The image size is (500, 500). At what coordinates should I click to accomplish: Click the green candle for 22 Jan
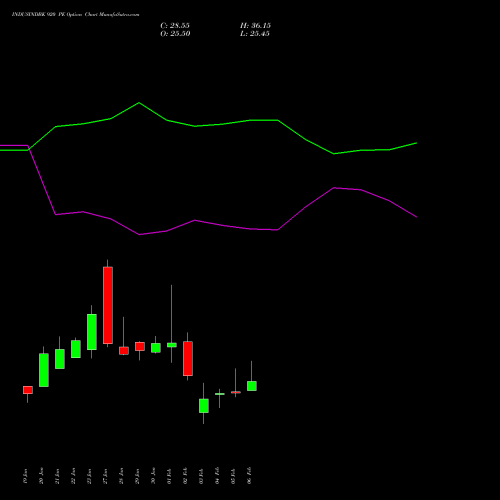pyautogui.click(x=76, y=349)
